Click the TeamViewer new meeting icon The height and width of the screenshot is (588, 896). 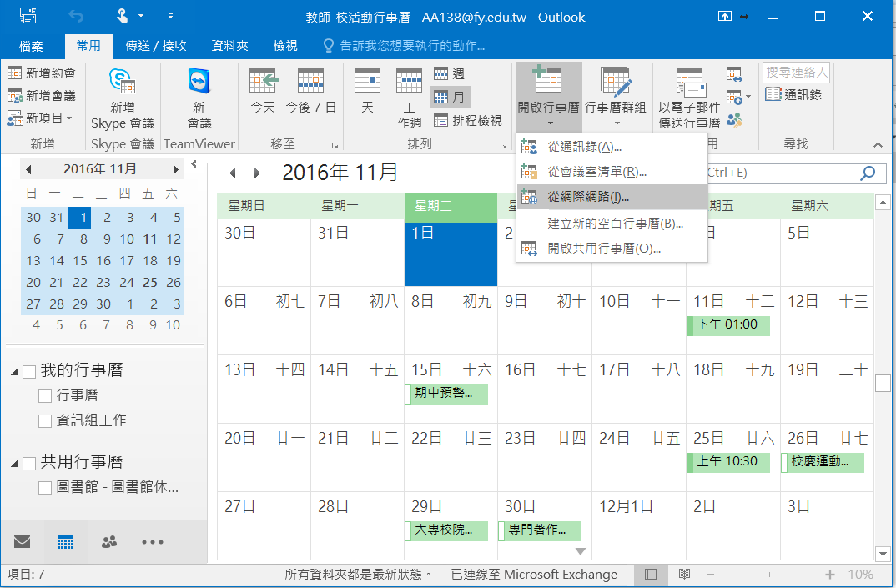pos(199,81)
